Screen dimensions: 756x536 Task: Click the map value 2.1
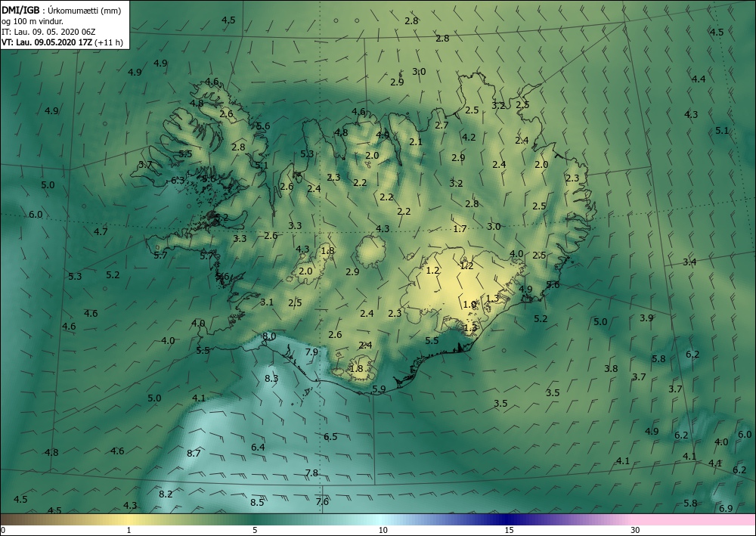click(x=416, y=142)
